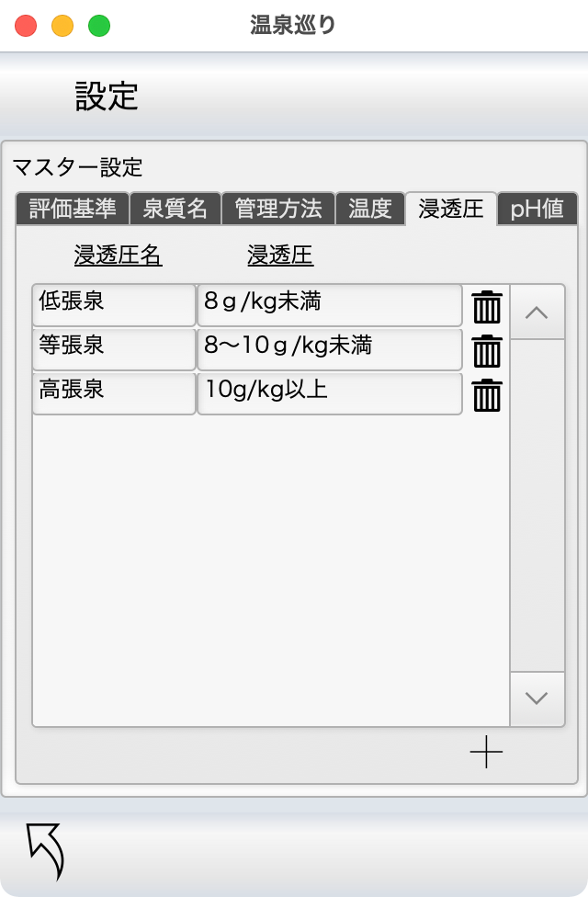Select the 浸透圧 tab

tap(451, 209)
